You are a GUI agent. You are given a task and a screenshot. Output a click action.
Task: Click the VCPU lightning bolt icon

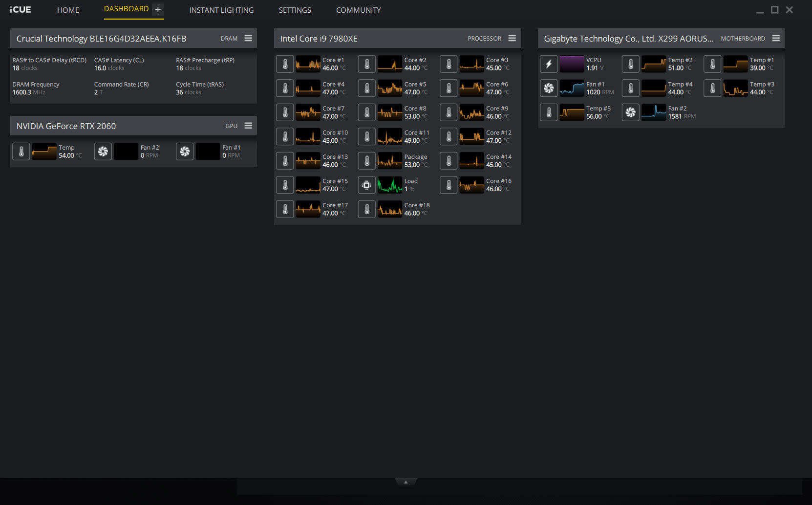pyautogui.click(x=549, y=64)
